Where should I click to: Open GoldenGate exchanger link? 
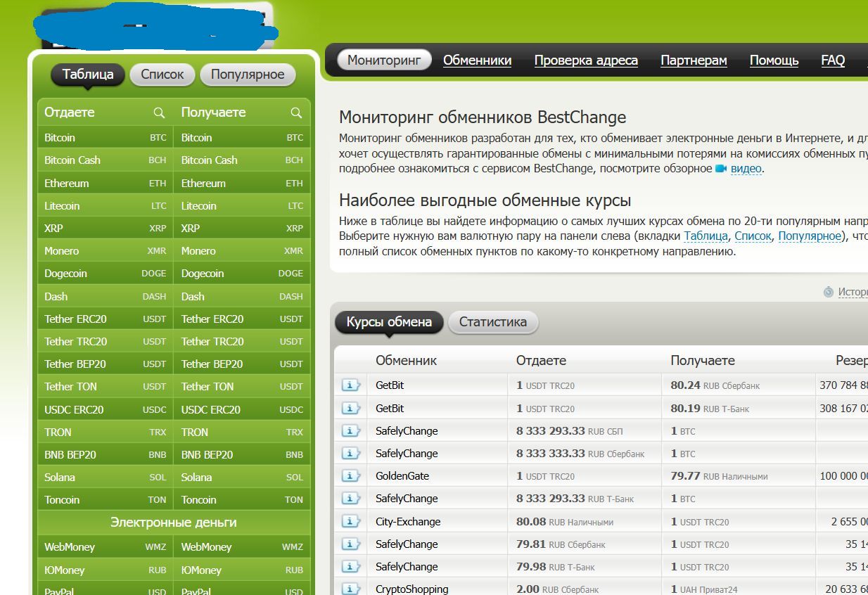pos(402,475)
